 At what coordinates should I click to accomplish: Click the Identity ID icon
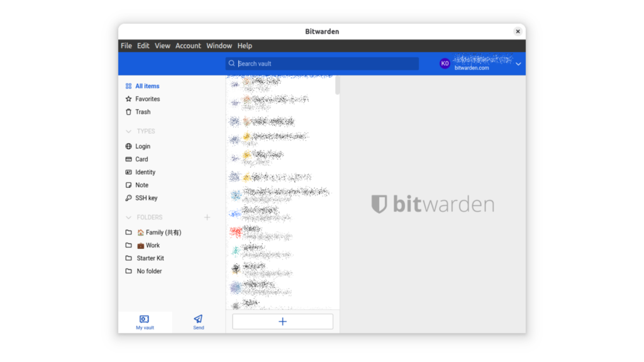point(128,172)
